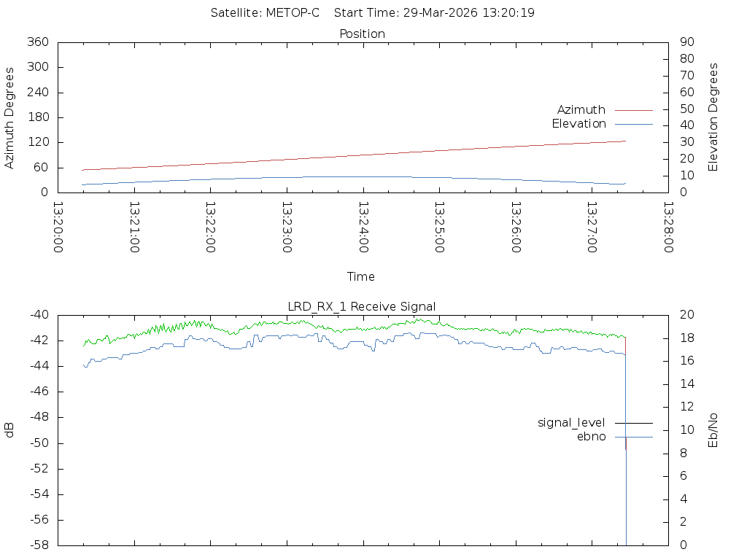Click the Eb/No axis label
This screenshot has width=747, height=560.
click(x=713, y=429)
